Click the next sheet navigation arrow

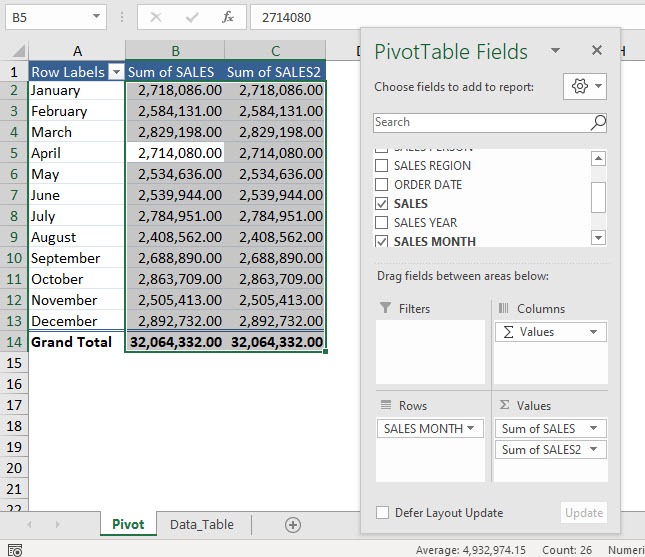[58, 525]
